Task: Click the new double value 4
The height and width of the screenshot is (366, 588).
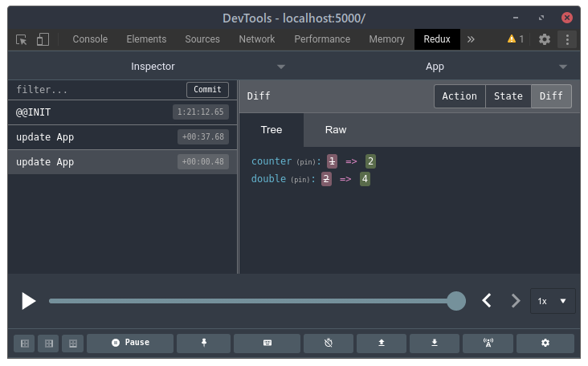Action: coord(365,179)
